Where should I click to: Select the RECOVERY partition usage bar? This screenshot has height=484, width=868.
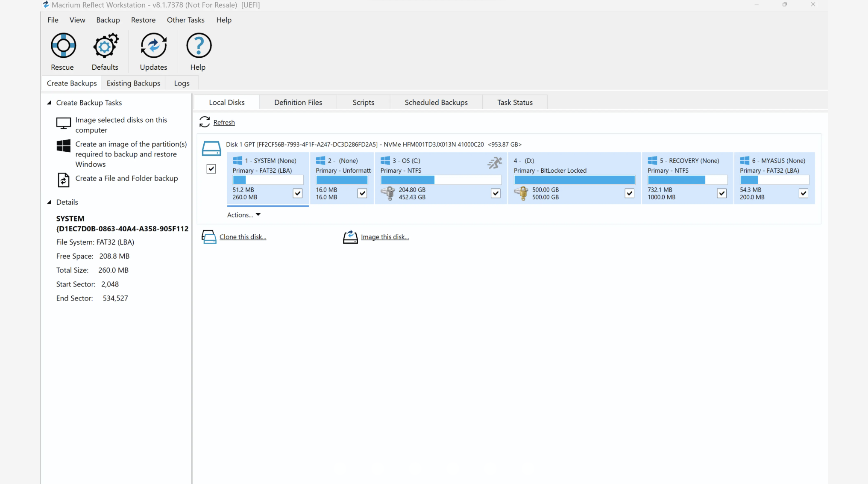(687, 180)
